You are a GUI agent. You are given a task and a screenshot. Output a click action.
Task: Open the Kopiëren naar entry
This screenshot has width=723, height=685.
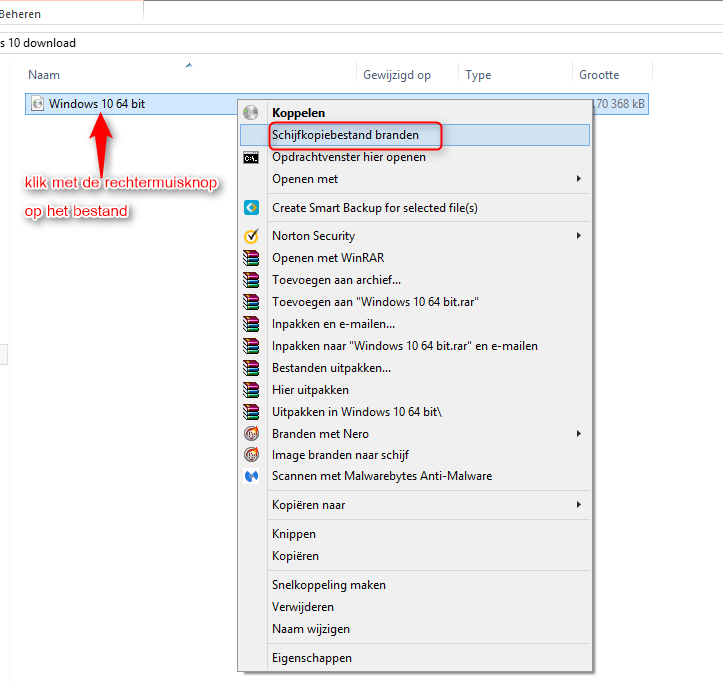click(x=415, y=505)
